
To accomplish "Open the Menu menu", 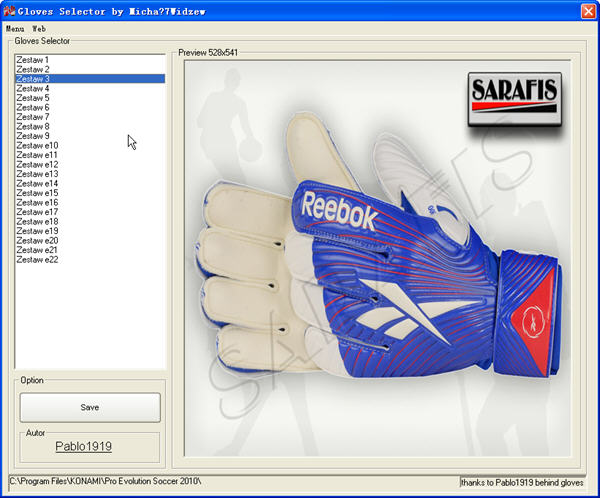I will coord(15,29).
